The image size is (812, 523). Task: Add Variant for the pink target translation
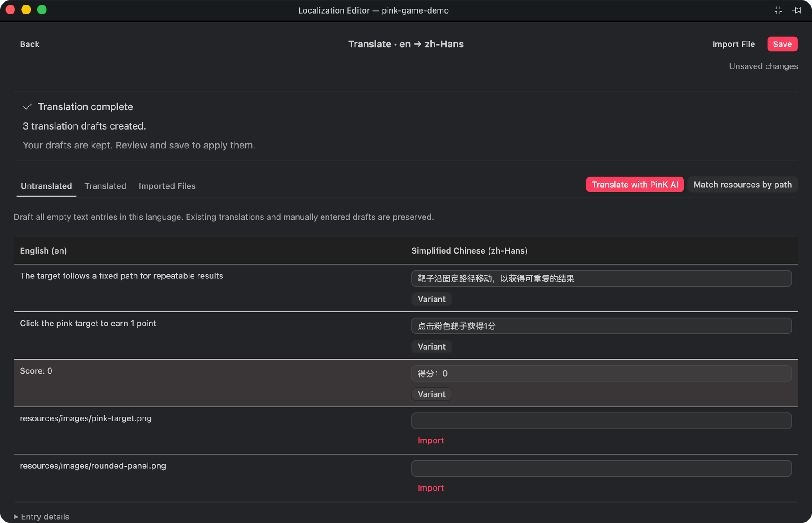[431, 347]
